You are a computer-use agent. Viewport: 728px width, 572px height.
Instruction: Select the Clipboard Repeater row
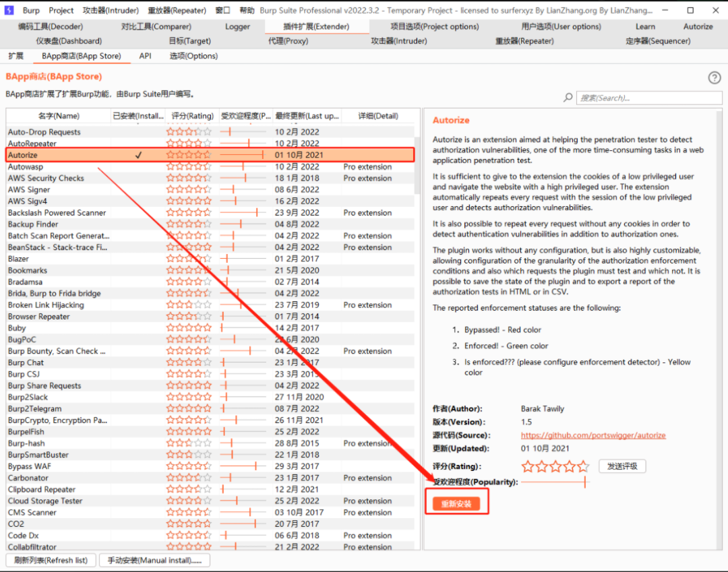210,489
